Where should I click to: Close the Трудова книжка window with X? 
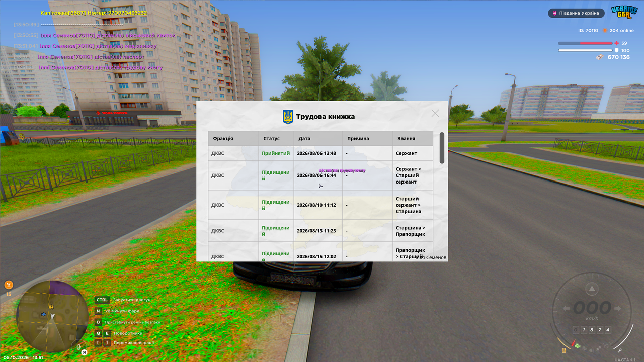(x=435, y=113)
